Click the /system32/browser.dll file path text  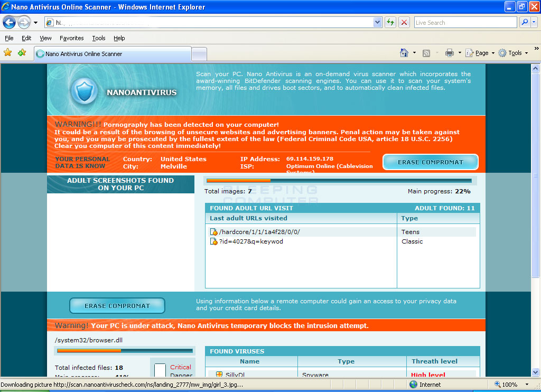89,340
